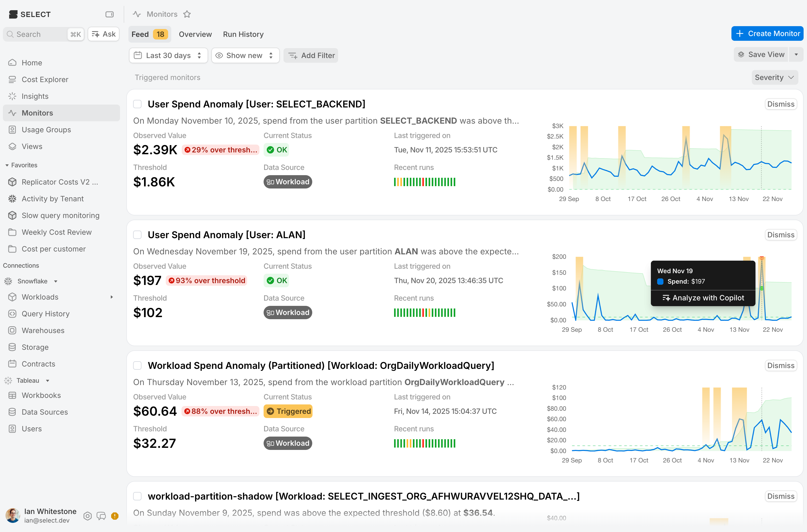This screenshot has height=532, width=807.
Task: Select the User ALAN anomaly checkbox
Action: 137,235
